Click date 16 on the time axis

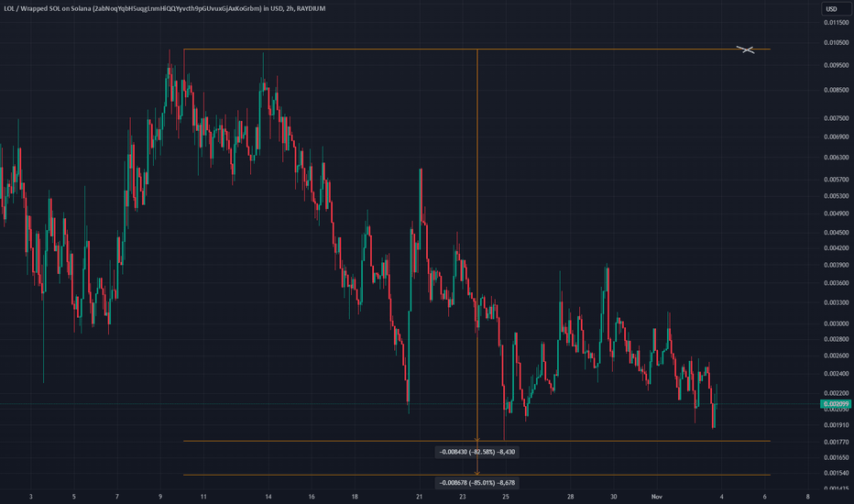point(312,497)
